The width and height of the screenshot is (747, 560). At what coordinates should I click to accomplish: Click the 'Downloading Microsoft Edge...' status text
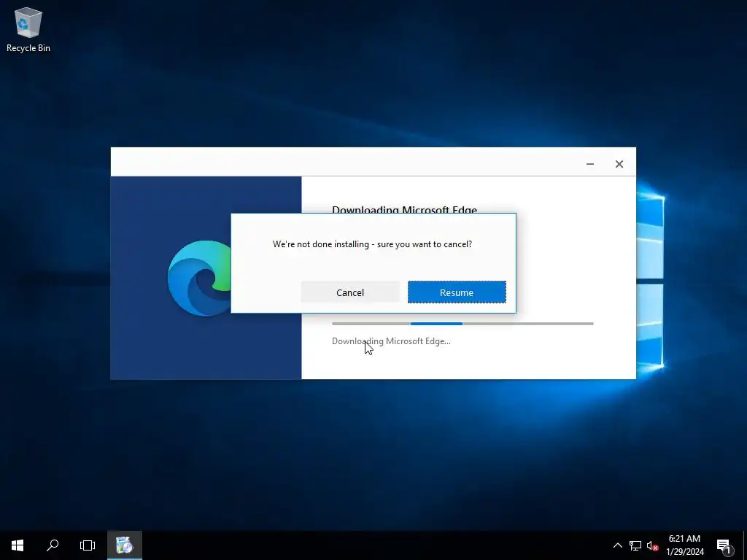pos(391,341)
